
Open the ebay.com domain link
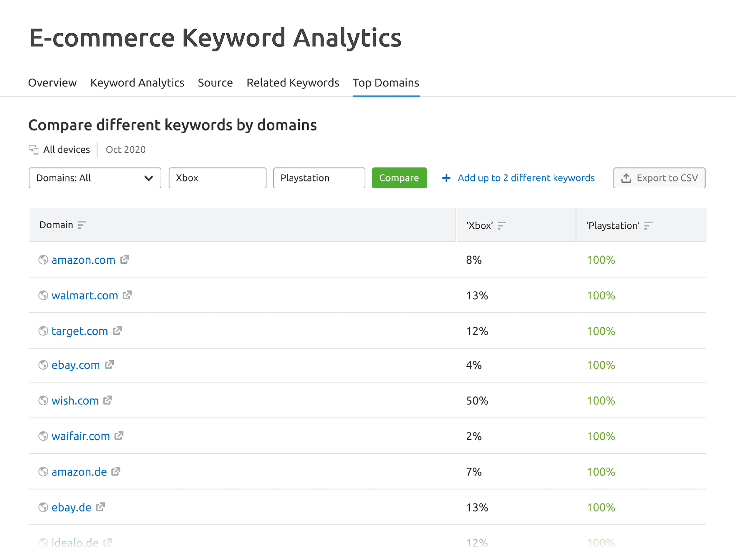[76, 365]
